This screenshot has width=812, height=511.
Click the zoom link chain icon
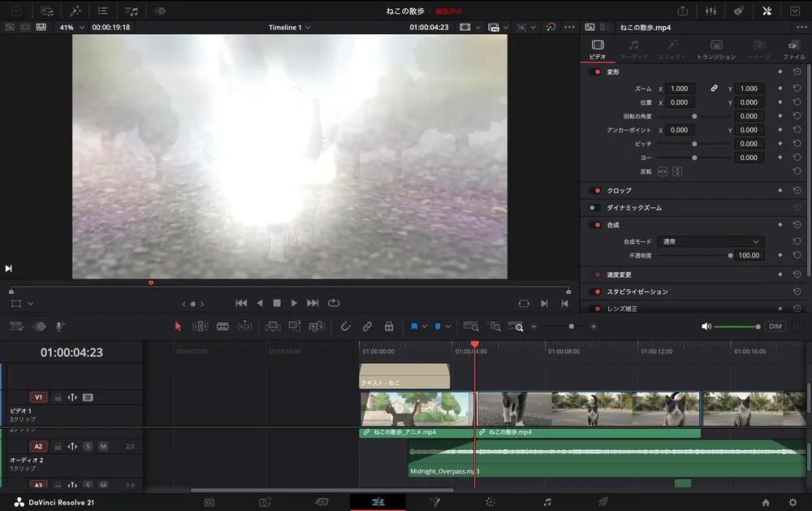[714, 89]
